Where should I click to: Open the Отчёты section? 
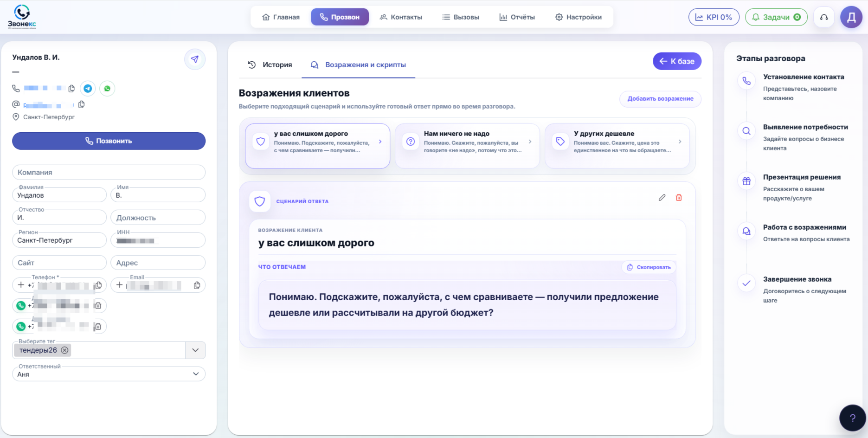click(x=517, y=17)
